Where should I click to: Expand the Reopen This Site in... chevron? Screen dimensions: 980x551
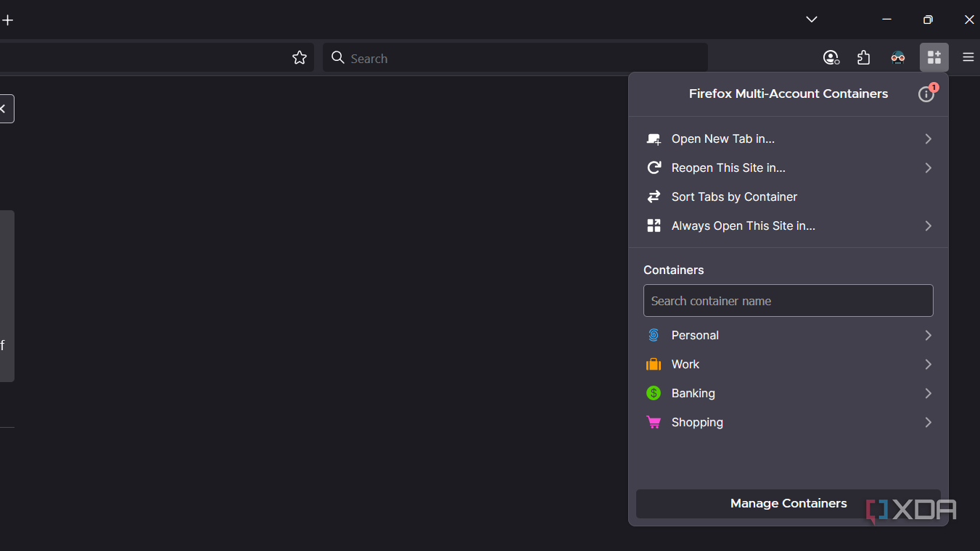click(928, 167)
